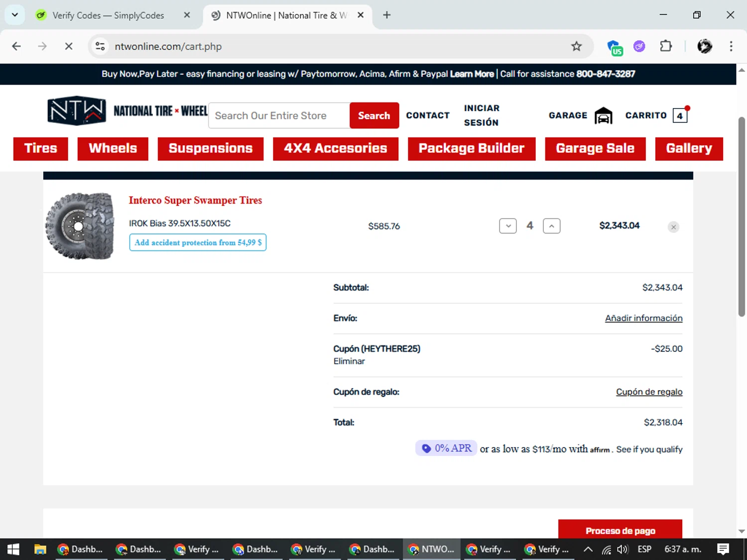747x560 pixels.
Task: Click Añadir información shipping link
Action: (x=643, y=318)
